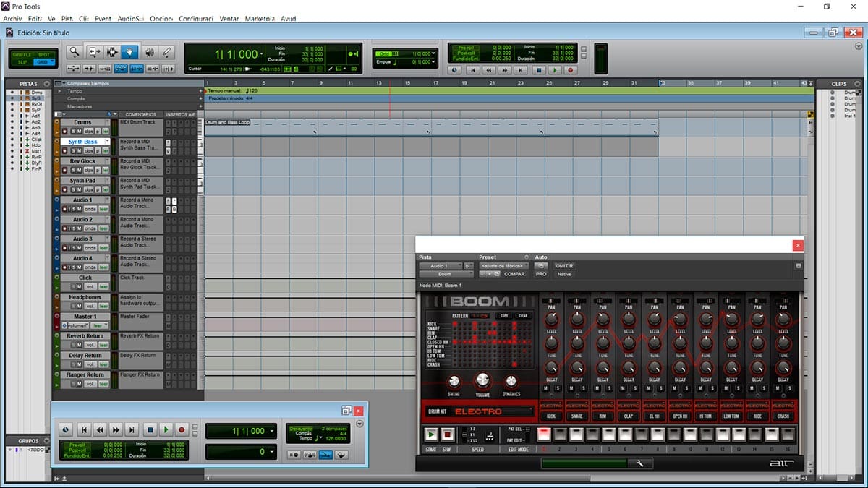The width and height of the screenshot is (868, 488).
Task: Click Tab to Transients toolbar icon
Action: coord(89,69)
